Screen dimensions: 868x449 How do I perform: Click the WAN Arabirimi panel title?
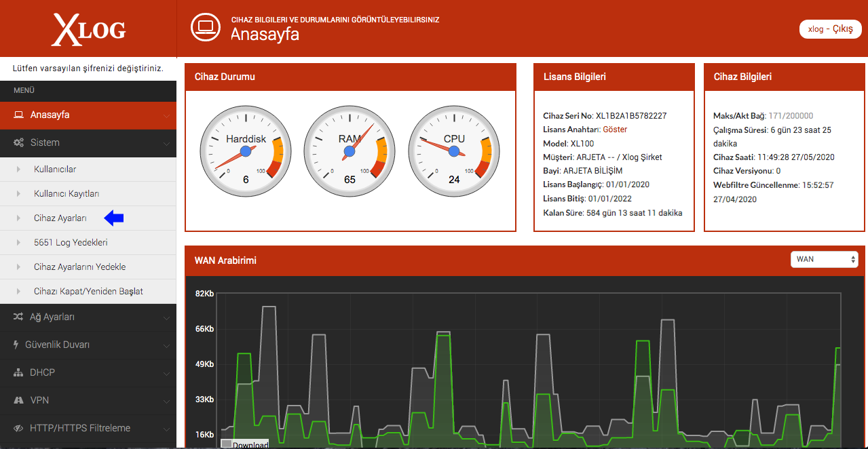[225, 260]
